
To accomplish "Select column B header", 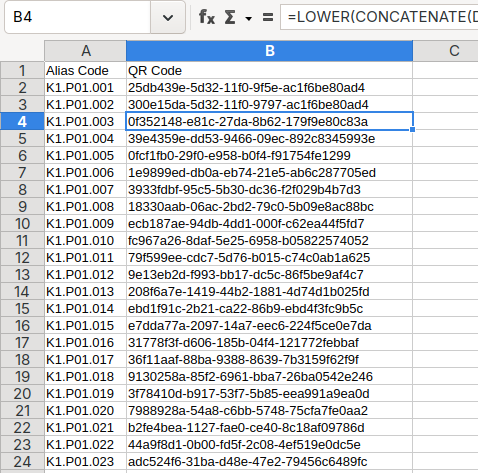I will (x=270, y=51).
